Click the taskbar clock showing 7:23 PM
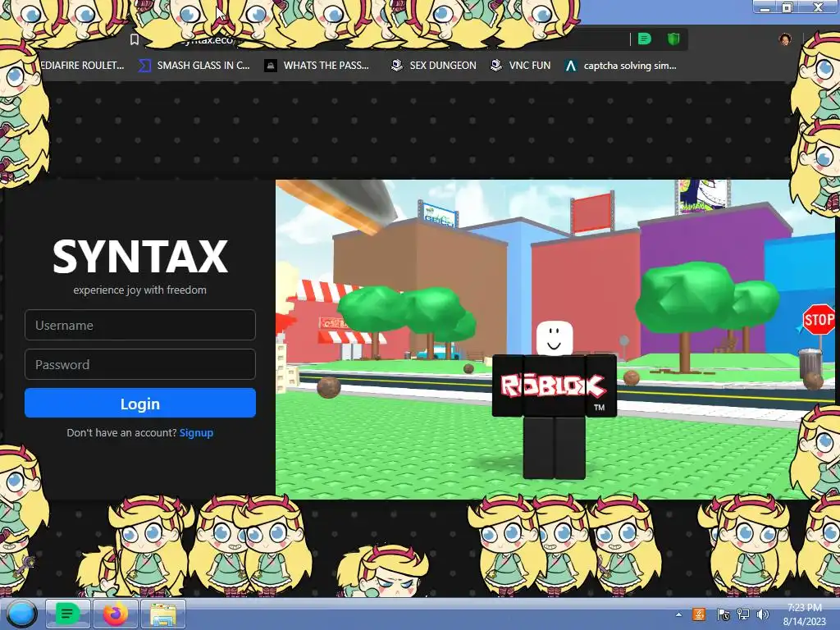This screenshot has width=840, height=630. click(x=805, y=614)
